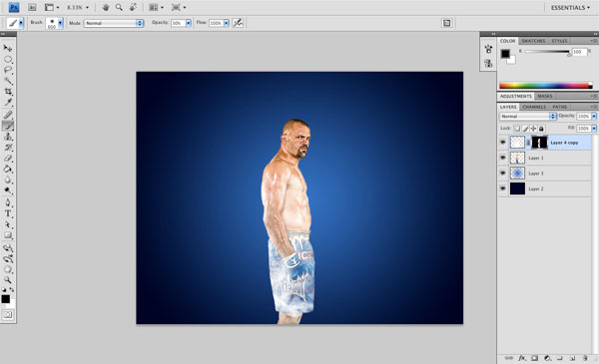The image size is (599, 364).
Task: Select the Path Selection tool
Action: 8,224
